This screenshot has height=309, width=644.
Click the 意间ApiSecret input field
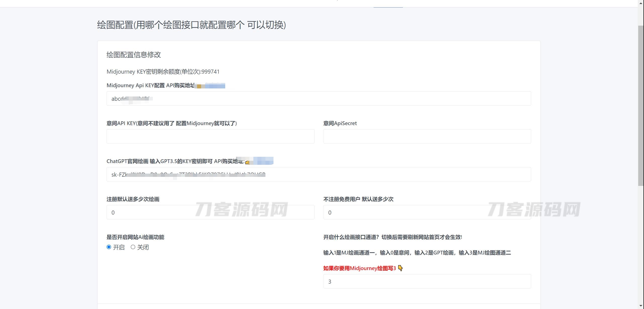427,136
